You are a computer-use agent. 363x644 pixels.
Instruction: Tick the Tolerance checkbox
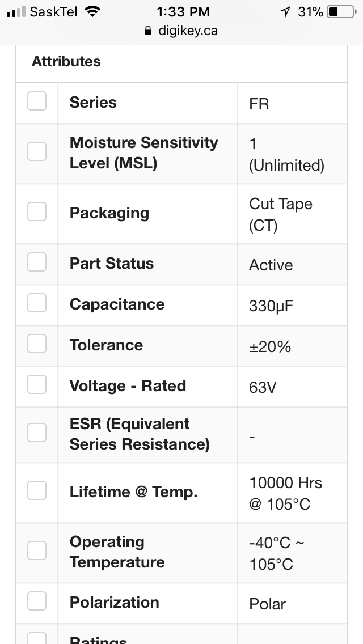click(37, 344)
